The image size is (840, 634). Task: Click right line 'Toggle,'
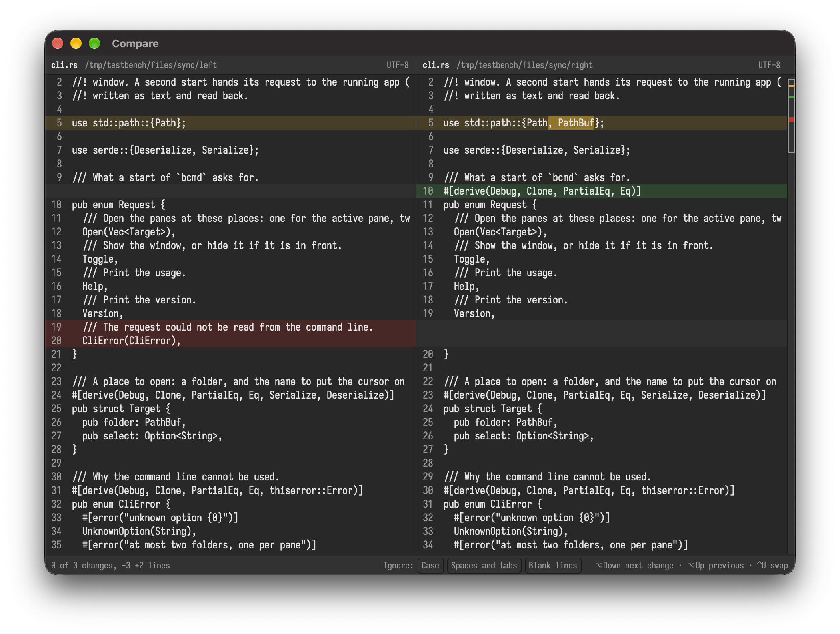472,259
